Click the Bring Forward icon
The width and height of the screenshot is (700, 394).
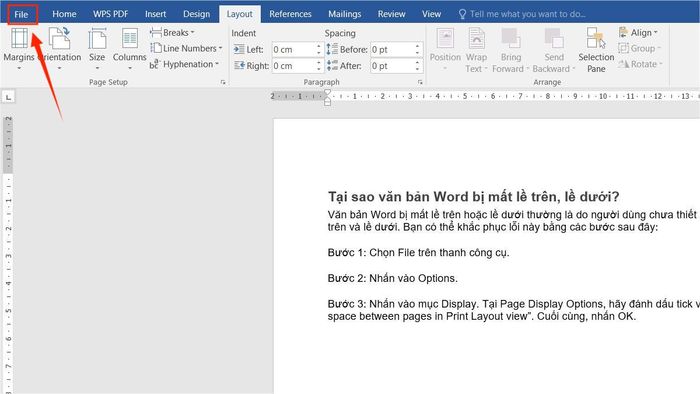[510, 39]
